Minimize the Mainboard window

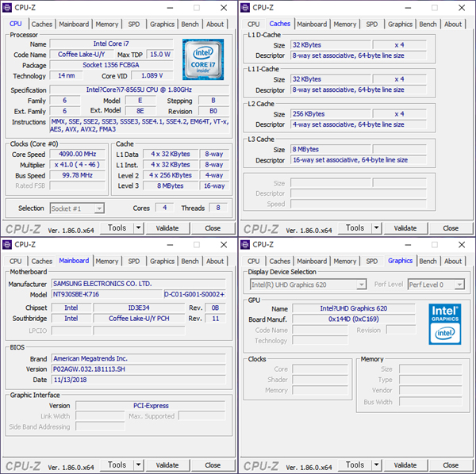tap(170, 245)
